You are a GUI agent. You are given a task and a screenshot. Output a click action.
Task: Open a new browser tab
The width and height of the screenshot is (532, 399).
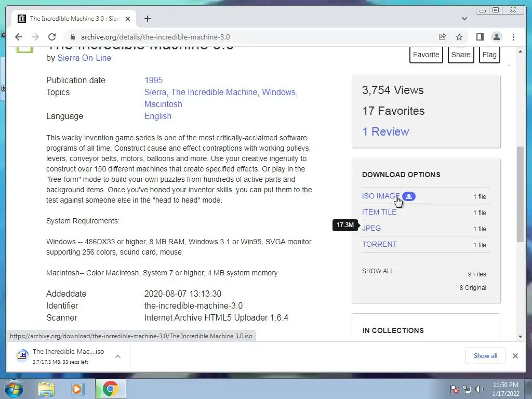click(147, 19)
